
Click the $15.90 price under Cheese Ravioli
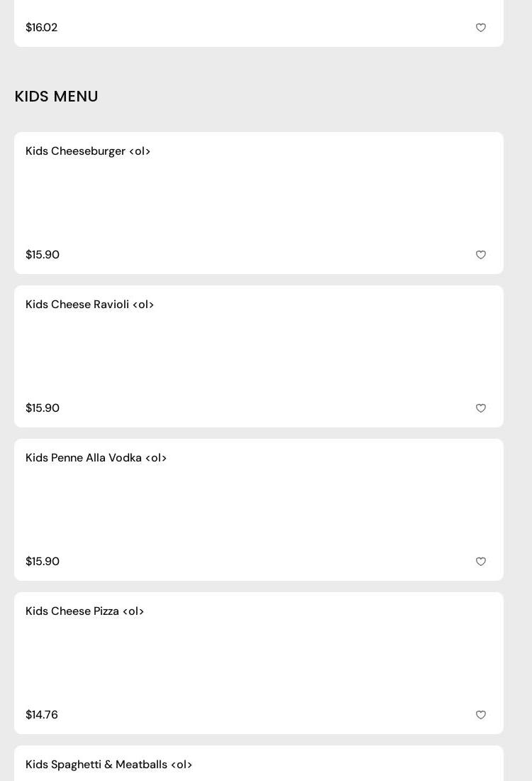point(43,408)
